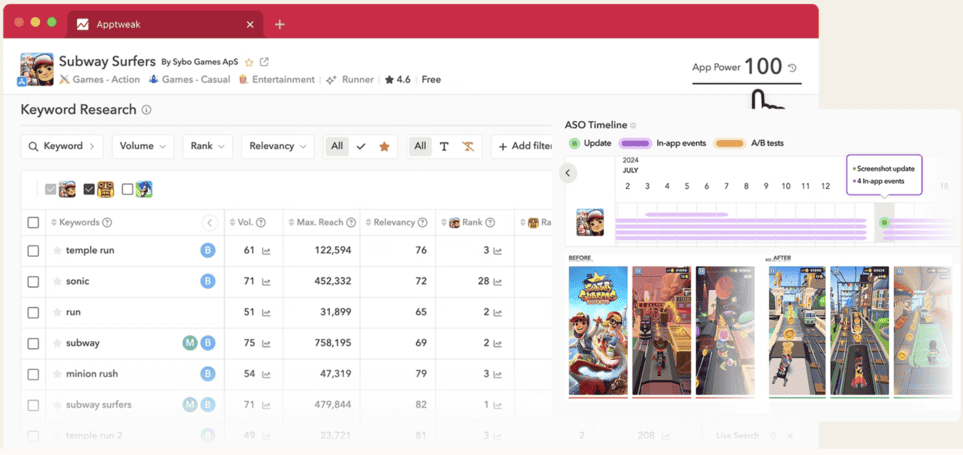Open the Rank filter dropdown
The width and height of the screenshot is (963, 455).
click(208, 146)
